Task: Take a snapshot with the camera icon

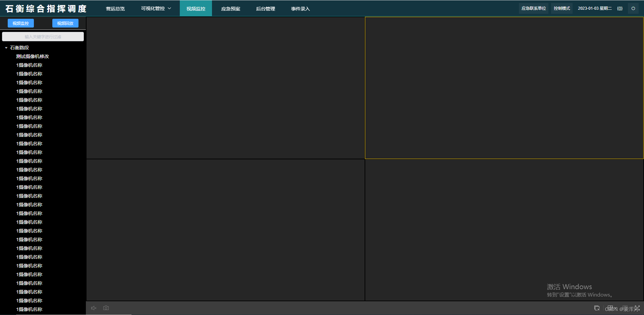Action: tap(106, 308)
